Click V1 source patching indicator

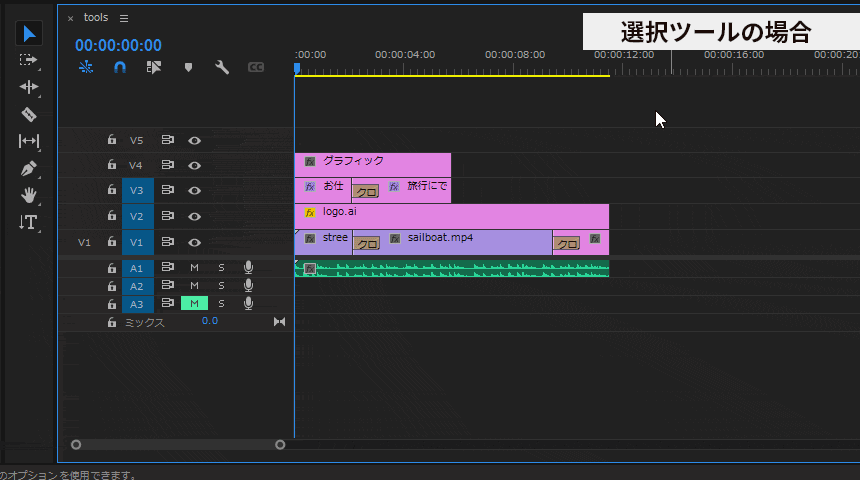coord(84,242)
